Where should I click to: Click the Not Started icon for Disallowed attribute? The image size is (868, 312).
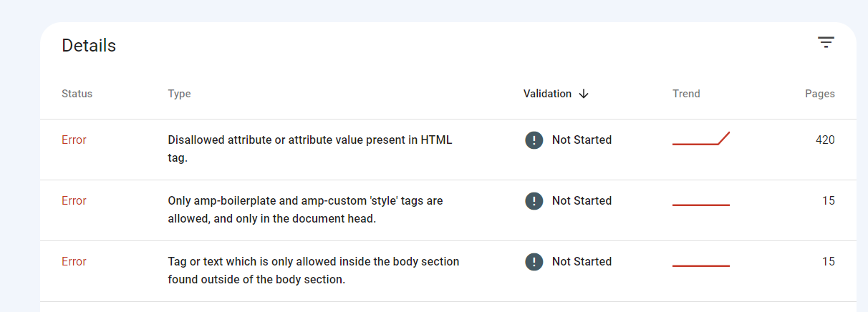pyautogui.click(x=534, y=140)
